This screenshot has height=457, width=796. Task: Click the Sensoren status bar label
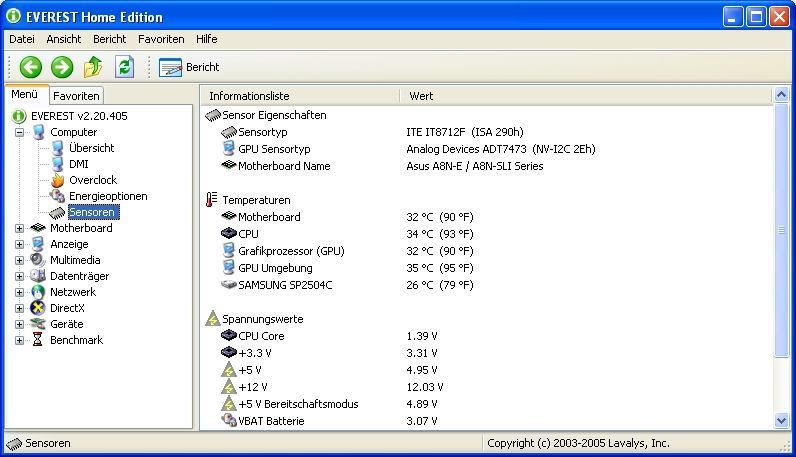[48, 443]
